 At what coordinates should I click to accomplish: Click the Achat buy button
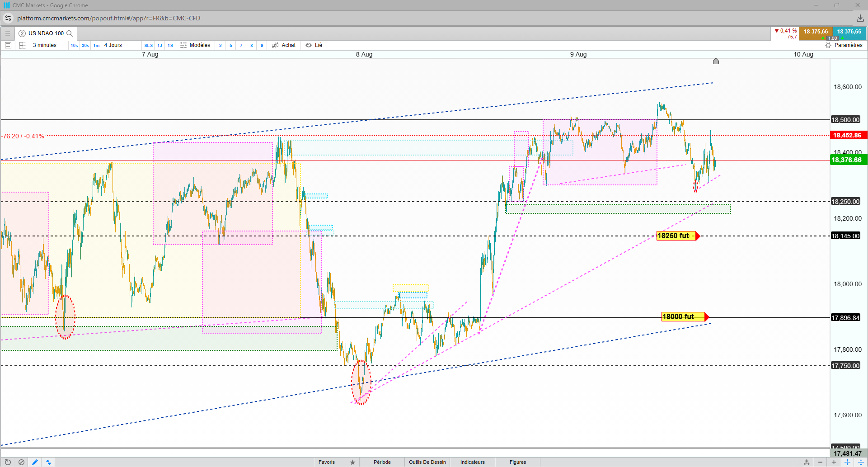click(x=284, y=45)
